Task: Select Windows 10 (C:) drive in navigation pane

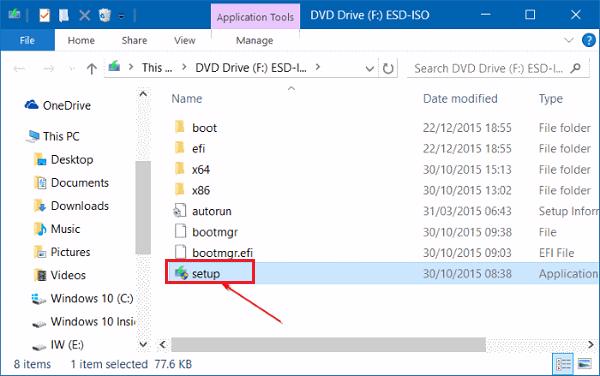Action: pos(82,298)
